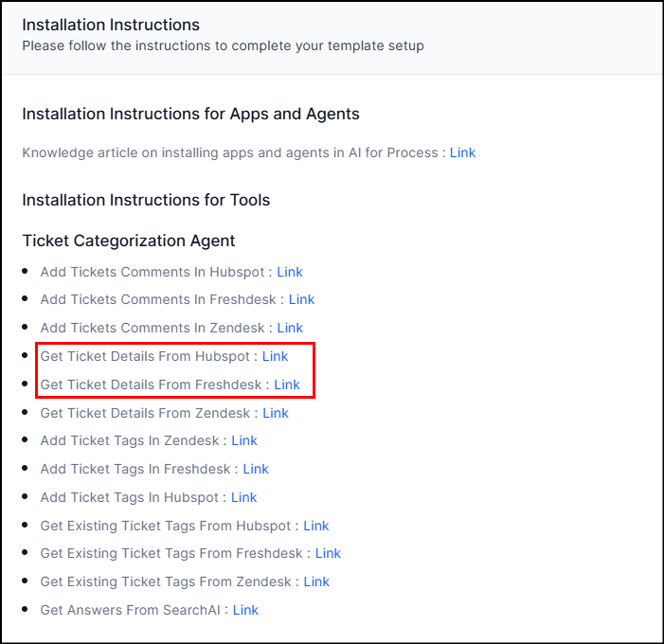Open the Add Tickets Comments In Hubspot link
This screenshot has width=664, height=644.
pos(290,272)
